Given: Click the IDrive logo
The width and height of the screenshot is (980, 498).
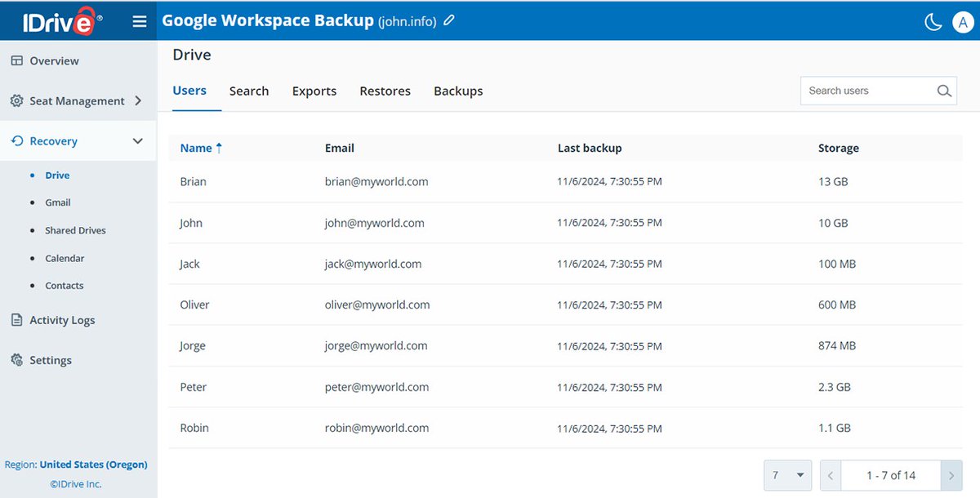Looking at the screenshot, I should coord(61,21).
